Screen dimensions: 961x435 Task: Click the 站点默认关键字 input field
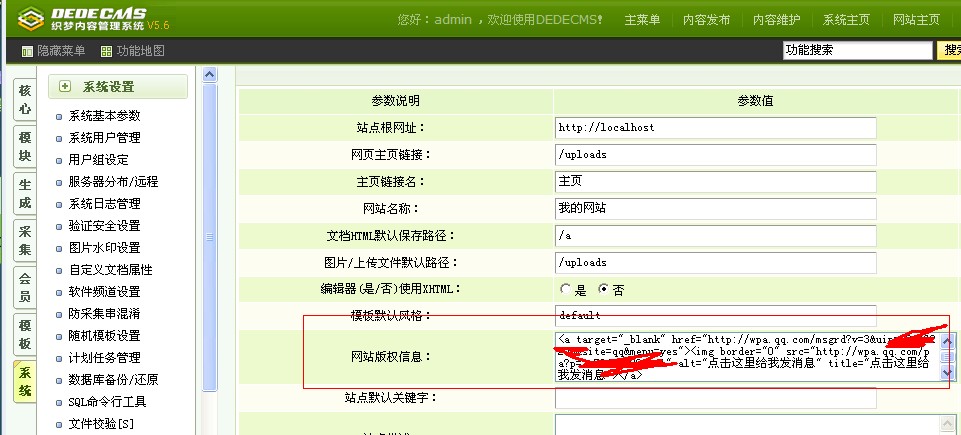point(715,398)
